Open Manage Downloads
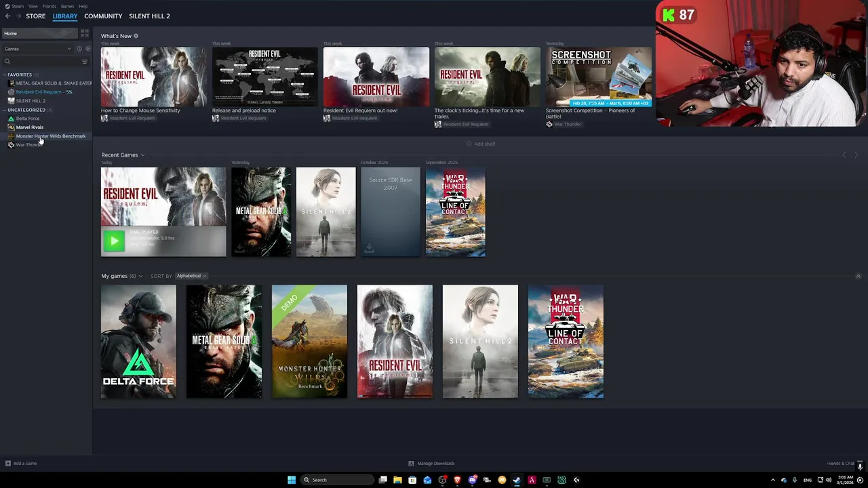Image resolution: width=868 pixels, height=488 pixels. click(x=431, y=464)
